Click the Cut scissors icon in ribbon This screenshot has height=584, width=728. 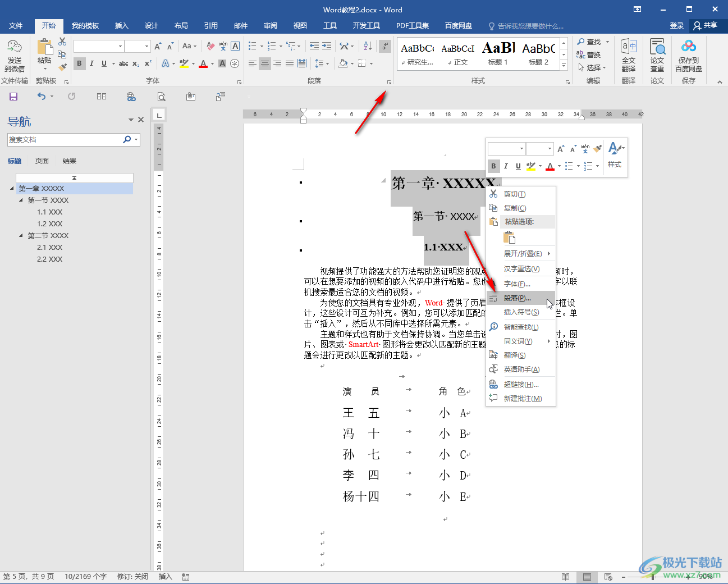tap(62, 42)
